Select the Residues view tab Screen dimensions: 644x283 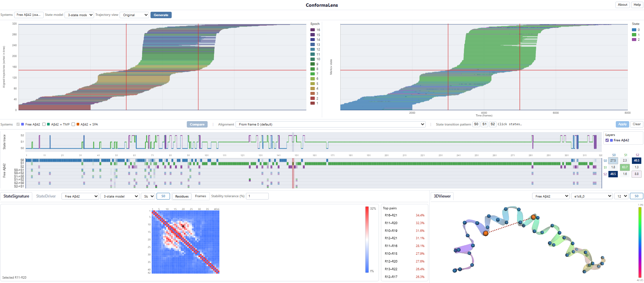[182, 196]
